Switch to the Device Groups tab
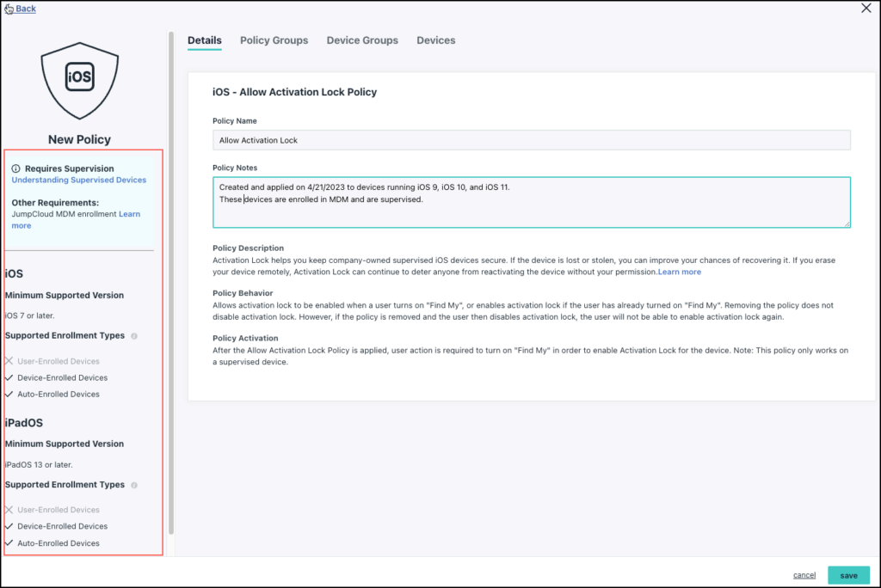This screenshot has height=588, width=881. click(361, 40)
